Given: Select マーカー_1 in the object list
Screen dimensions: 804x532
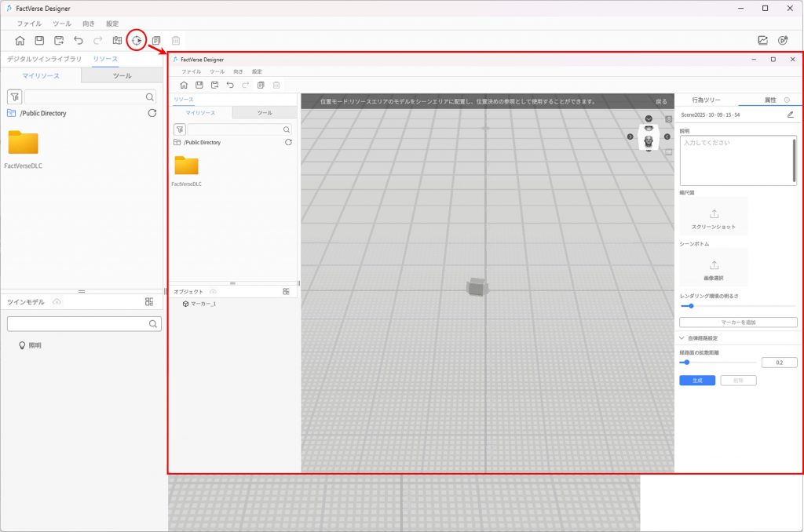Looking at the screenshot, I should pyautogui.click(x=203, y=304).
